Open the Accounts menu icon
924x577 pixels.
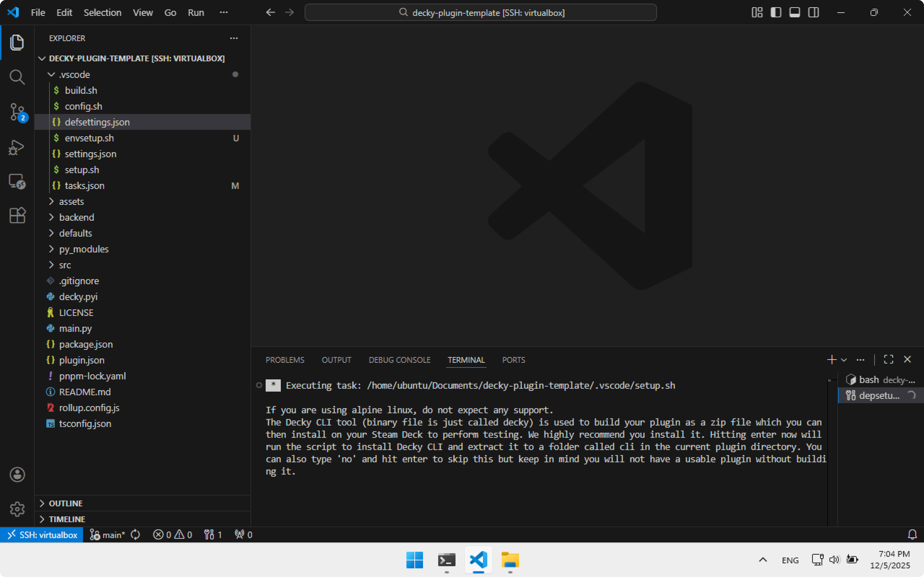click(x=17, y=475)
